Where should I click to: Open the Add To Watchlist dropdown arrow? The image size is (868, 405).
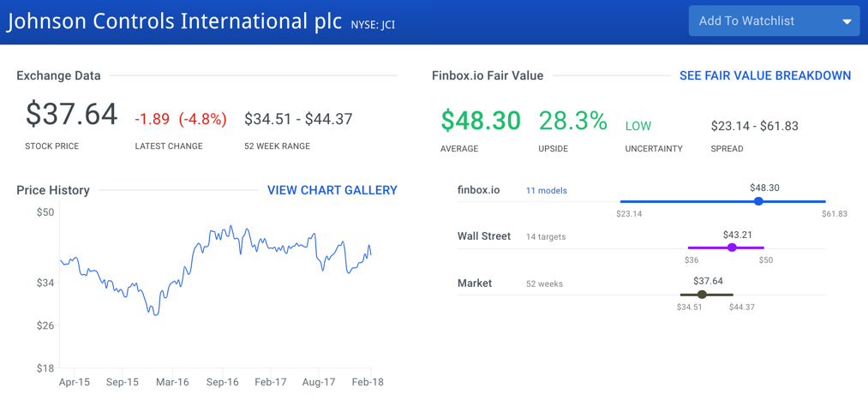coord(847,22)
